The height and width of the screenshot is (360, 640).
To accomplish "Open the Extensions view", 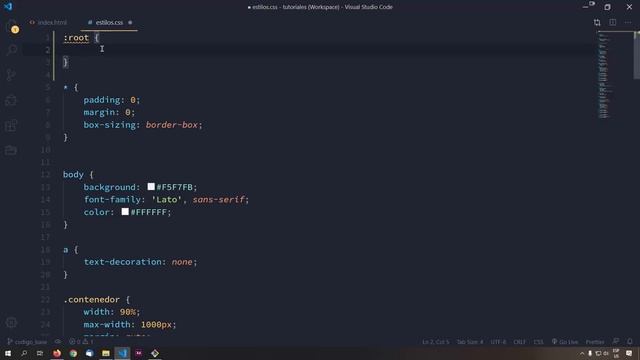I will pos(11,125).
